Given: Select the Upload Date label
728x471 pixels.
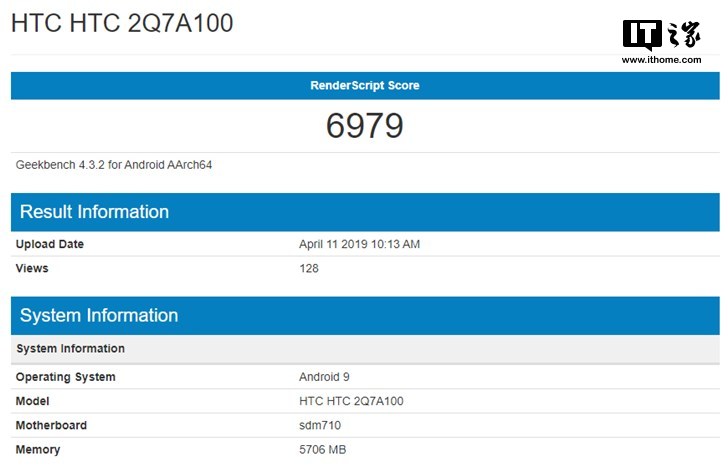Looking at the screenshot, I should (x=50, y=244).
